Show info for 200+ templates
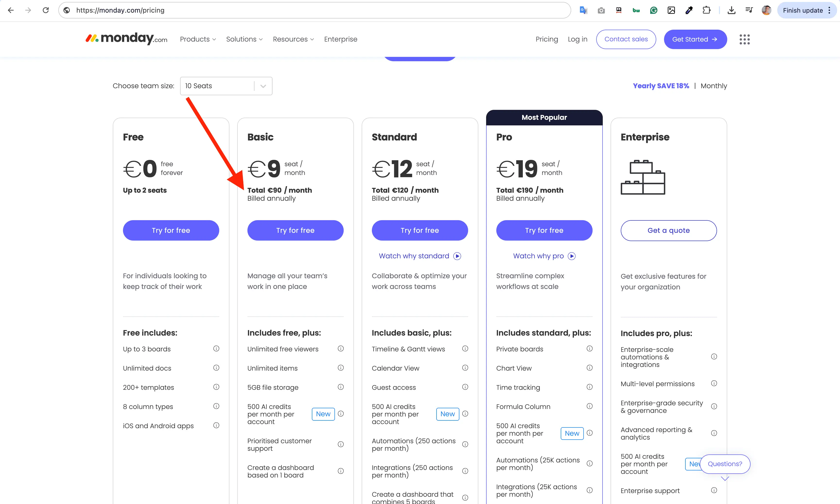The image size is (840, 504). [216, 387]
